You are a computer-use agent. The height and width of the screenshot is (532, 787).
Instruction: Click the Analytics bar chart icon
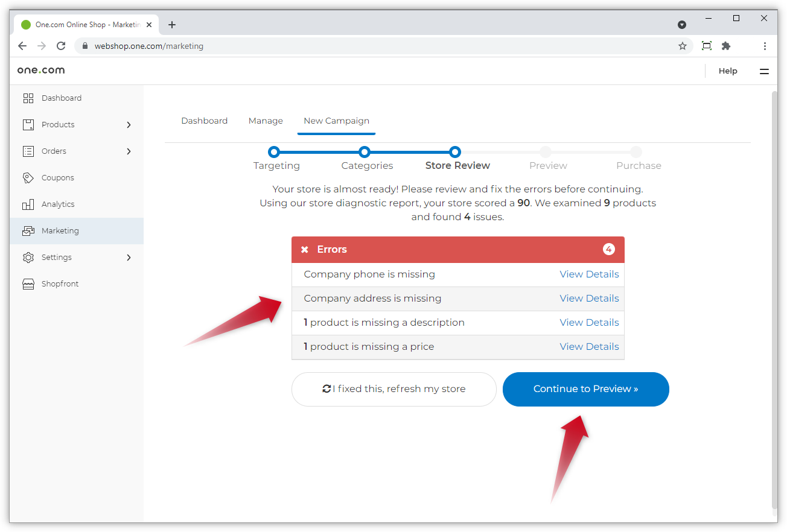coord(28,204)
